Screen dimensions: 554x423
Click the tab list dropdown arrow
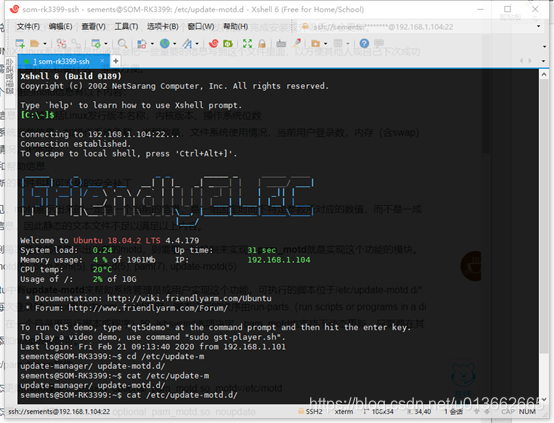[x=543, y=61]
